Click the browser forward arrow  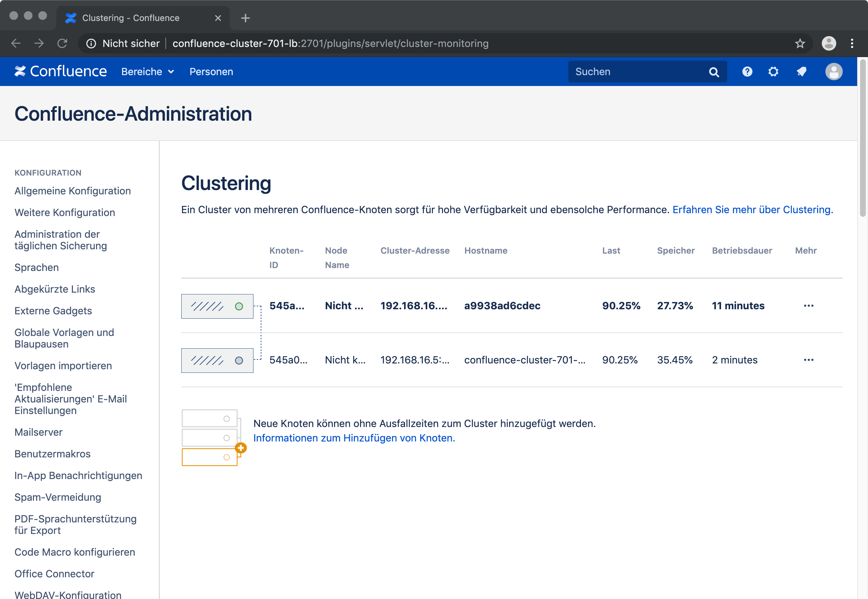point(39,43)
